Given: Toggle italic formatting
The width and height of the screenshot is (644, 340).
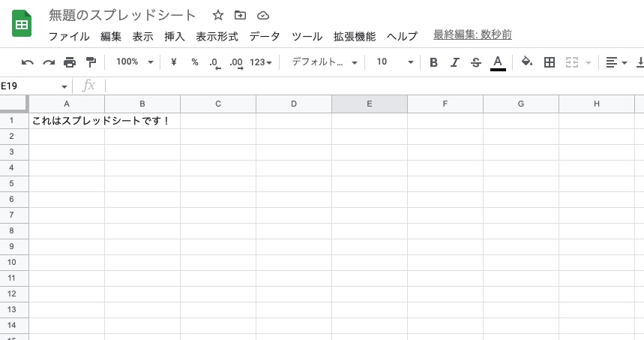Looking at the screenshot, I should pyautogui.click(x=454, y=62).
